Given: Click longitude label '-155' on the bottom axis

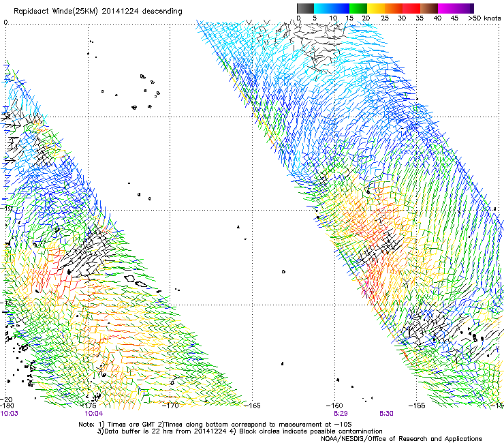Looking at the screenshot, I should point(417,406).
